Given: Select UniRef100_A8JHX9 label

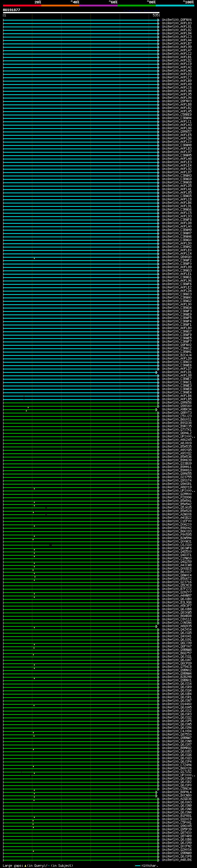Looking at the screenshot, I should coord(176,443).
